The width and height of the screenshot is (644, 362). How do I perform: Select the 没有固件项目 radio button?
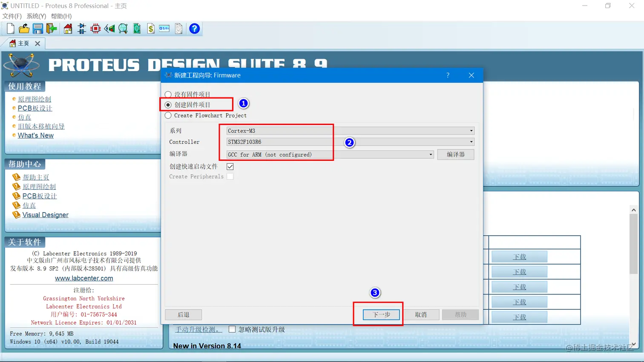168,94
